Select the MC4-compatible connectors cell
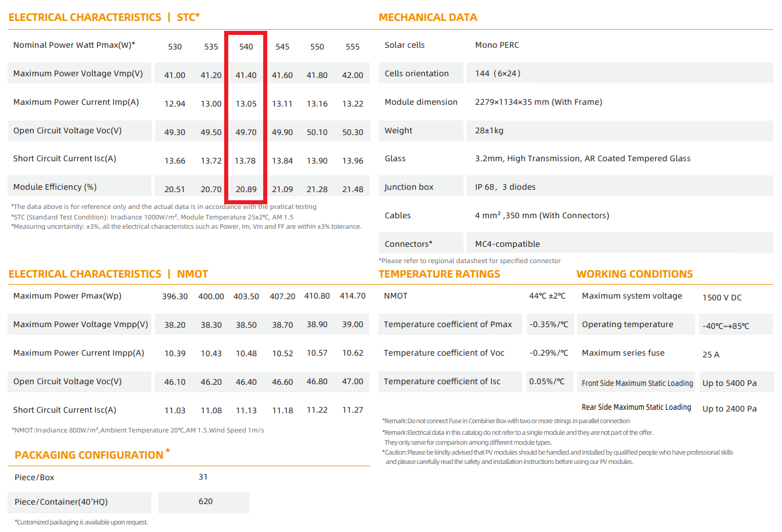The width and height of the screenshot is (782, 532). point(507,244)
